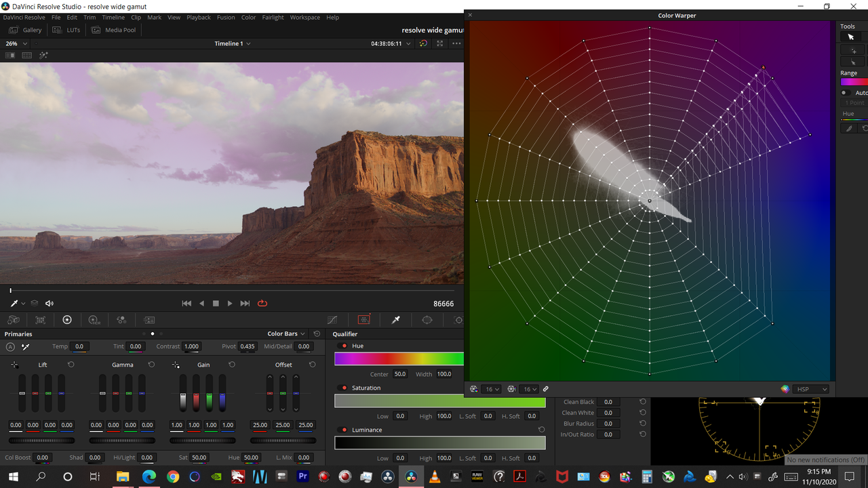Image resolution: width=868 pixels, height=488 pixels.
Task: Click link hue and saturation resolution icon
Action: [546, 389]
